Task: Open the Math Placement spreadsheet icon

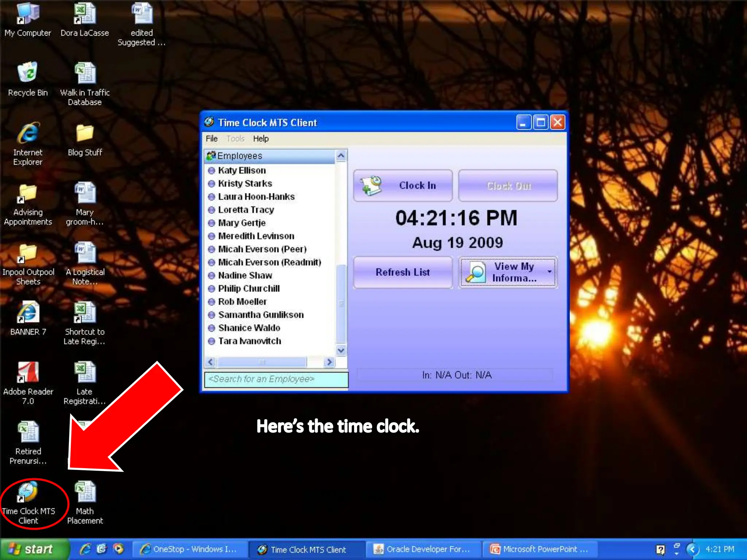Action: tap(85, 492)
